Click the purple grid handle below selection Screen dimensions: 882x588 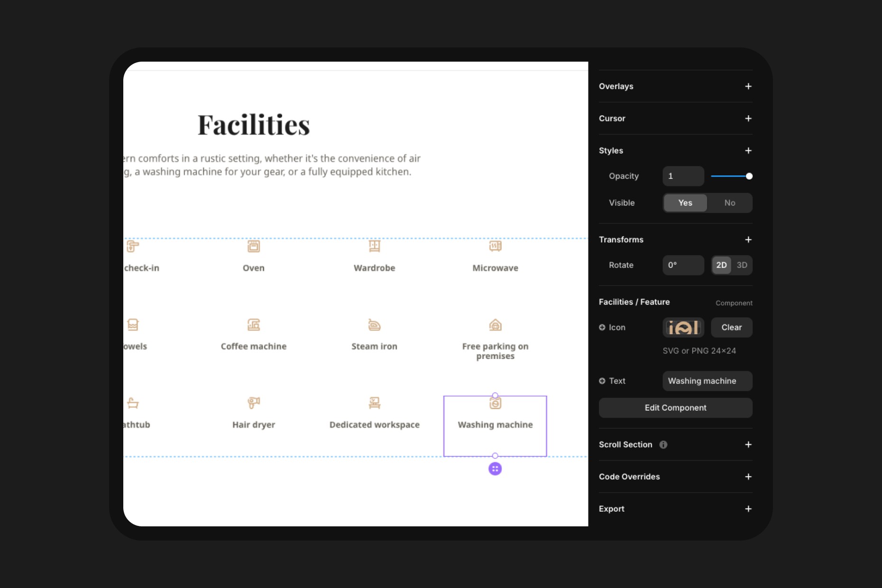[x=495, y=469]
